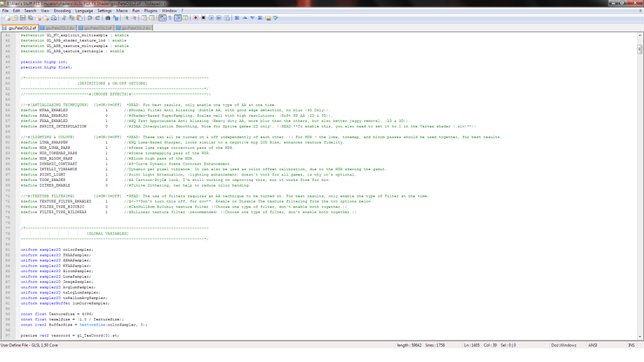Click the vertical scrollbar up arrow
The height and width of the screenshot is (362, 644).
(x=640, y=35)
